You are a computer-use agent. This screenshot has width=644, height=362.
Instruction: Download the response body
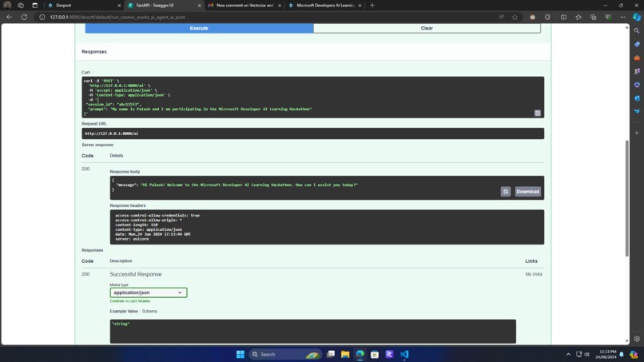(x=528, y=192)
